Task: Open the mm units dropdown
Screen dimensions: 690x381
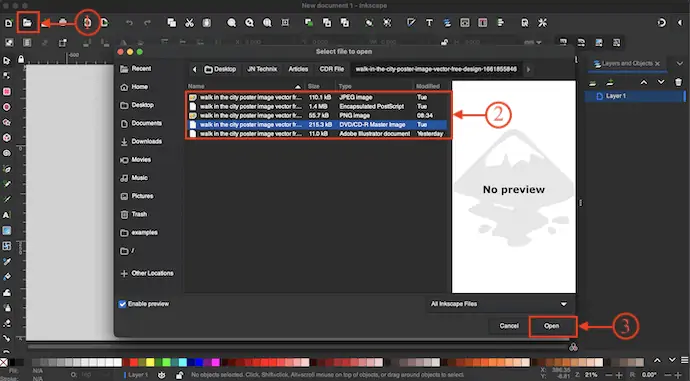Action: click(532, 43)
